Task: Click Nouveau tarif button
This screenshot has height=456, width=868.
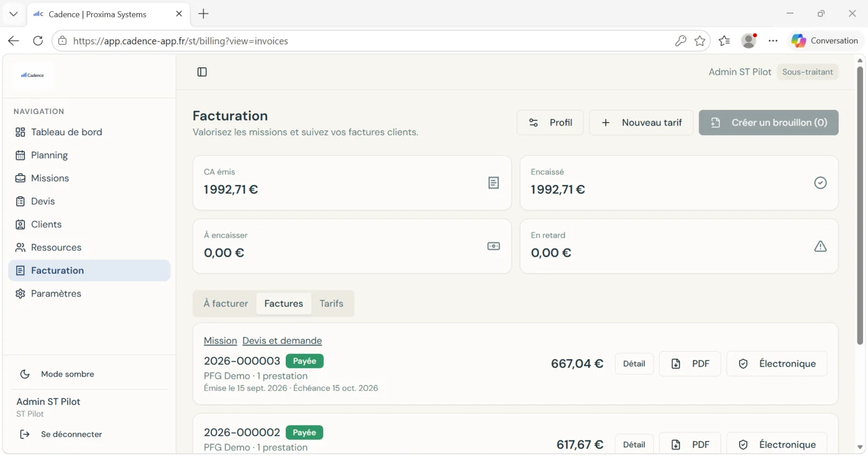Action: (x=641, y=123)
